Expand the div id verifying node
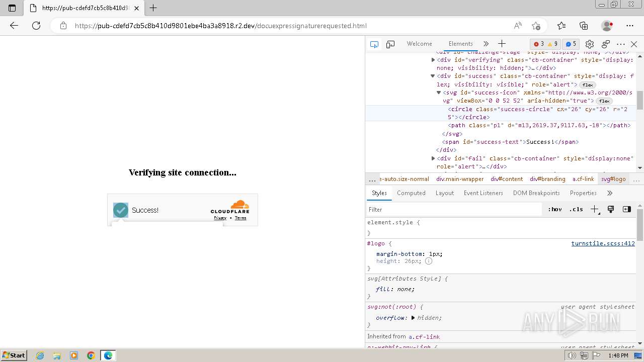Image resolution: width=644 pixels, height=362 pixels. (433, 60)
